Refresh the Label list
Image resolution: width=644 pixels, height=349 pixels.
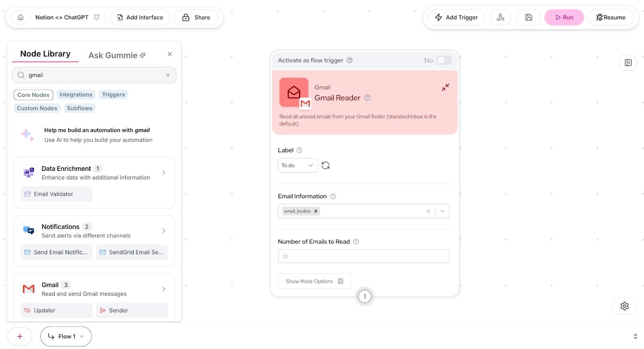(326, 165)
